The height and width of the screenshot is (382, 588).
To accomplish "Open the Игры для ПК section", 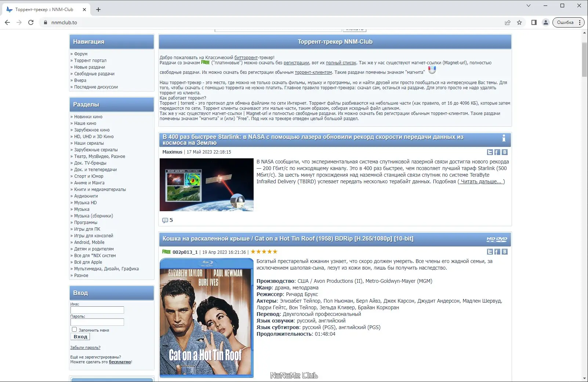I will tap(87, 229).
